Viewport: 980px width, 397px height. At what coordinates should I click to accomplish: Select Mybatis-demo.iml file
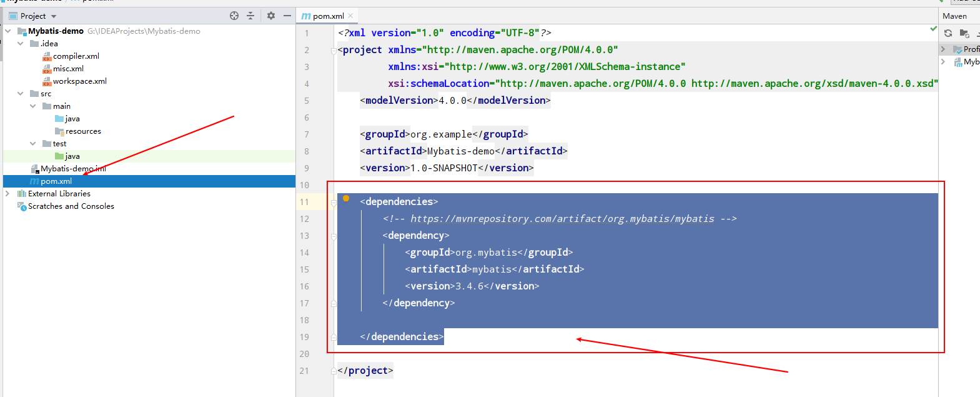pos(74,169)
